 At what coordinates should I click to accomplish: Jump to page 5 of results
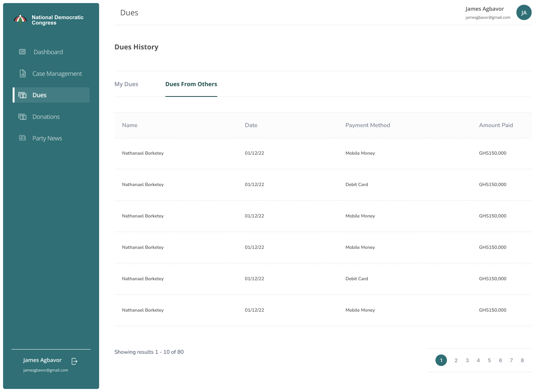489,360
